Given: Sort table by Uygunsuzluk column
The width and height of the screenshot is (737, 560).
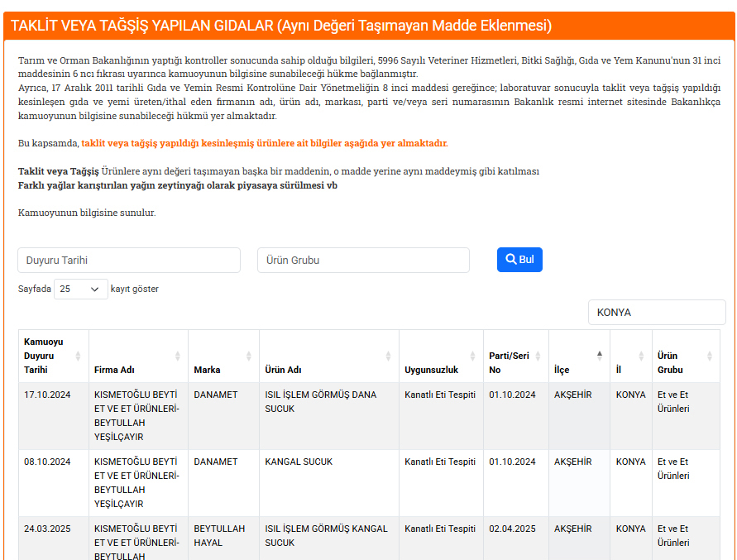Looking at the screenshot, I should click(x=441, y=356).
